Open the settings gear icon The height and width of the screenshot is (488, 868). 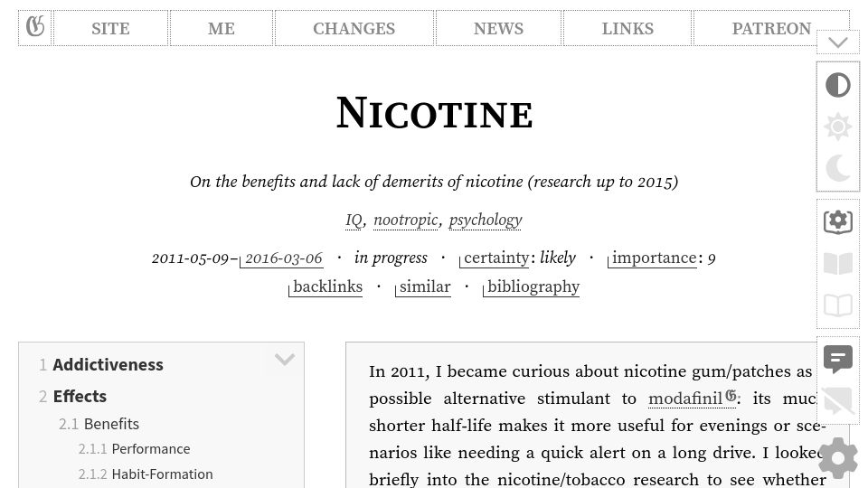(x=838, y=458)
